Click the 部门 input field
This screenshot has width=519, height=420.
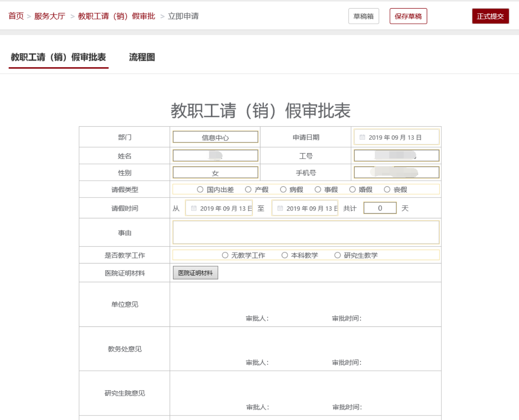[x=215, y=137]
